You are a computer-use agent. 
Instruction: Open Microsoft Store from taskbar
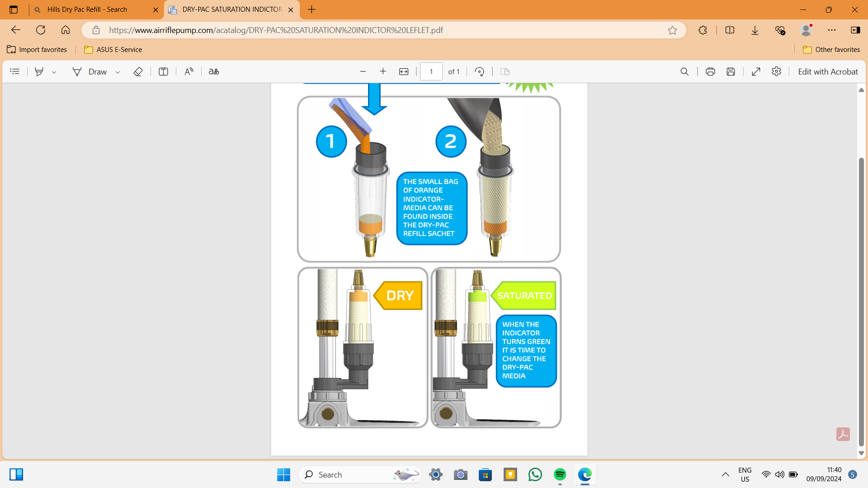pyautogui.click(x=486, y=474)
